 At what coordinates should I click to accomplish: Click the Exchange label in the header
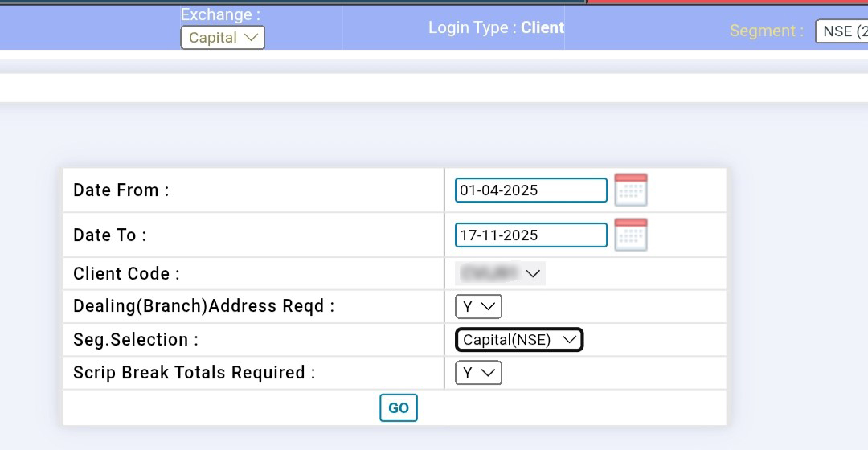tap(220, 14)
